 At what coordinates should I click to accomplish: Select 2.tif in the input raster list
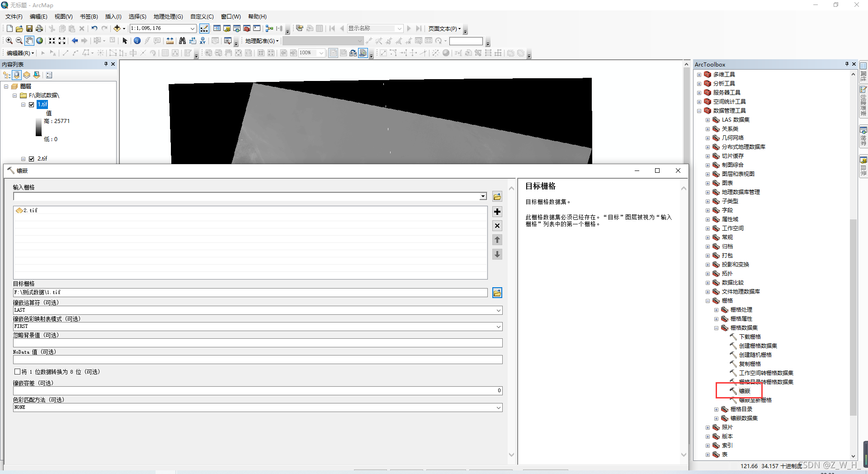[27, 211]
